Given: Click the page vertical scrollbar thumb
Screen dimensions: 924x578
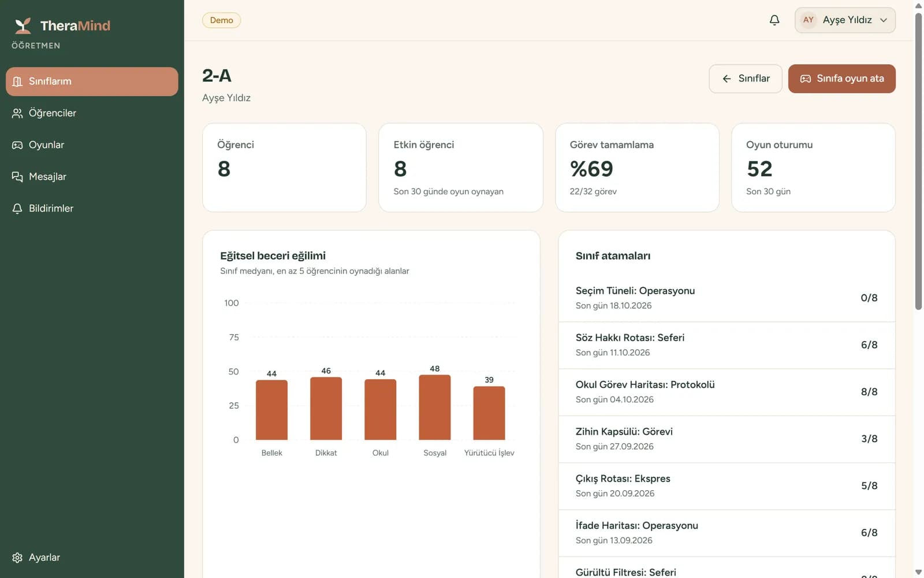Looking at the screenshot, I should (x=918, y=162).
